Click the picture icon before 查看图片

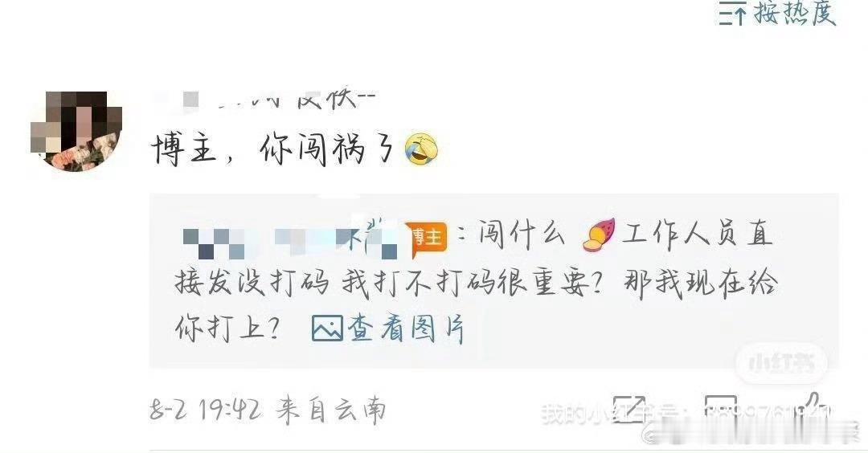(327, 329)
